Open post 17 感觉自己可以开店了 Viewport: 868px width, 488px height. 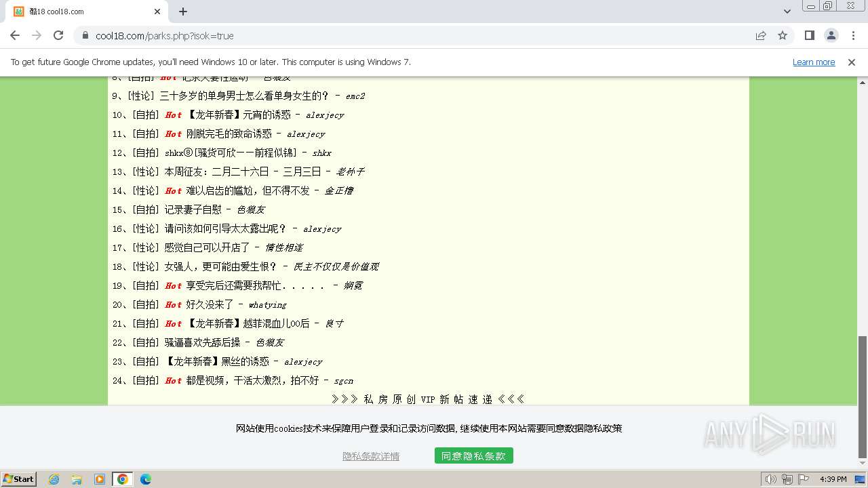[208, 247]
